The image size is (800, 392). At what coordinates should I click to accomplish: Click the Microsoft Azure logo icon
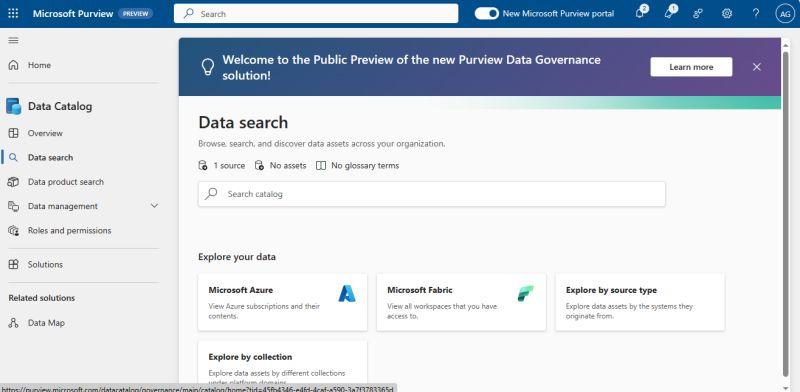coord(347,293)
